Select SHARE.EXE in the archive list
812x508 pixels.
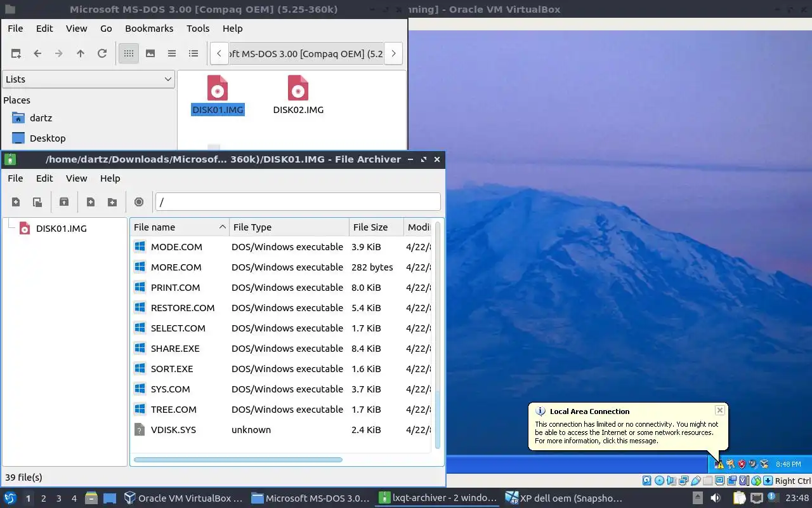click(280, 348)
